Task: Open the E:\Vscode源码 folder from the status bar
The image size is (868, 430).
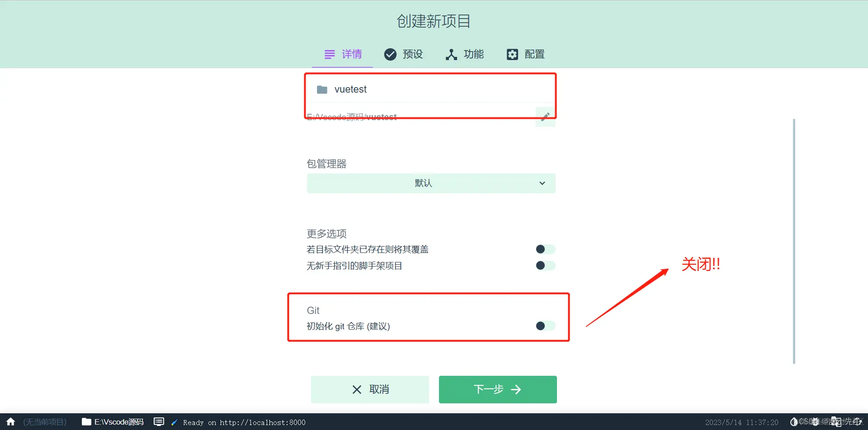Action: point(112,422)
